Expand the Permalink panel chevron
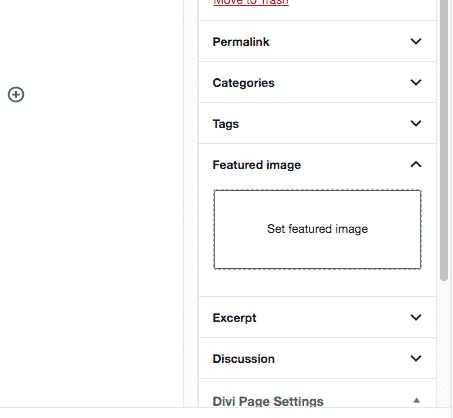453x418 pixels. pyautogui.click(x=416, y=41)
